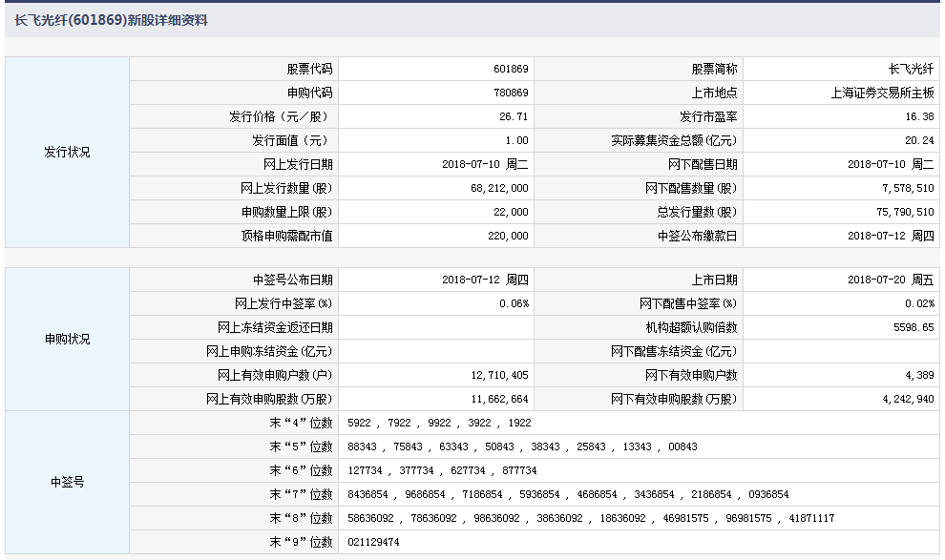Select the 申购状况 section header

(65, 339)
